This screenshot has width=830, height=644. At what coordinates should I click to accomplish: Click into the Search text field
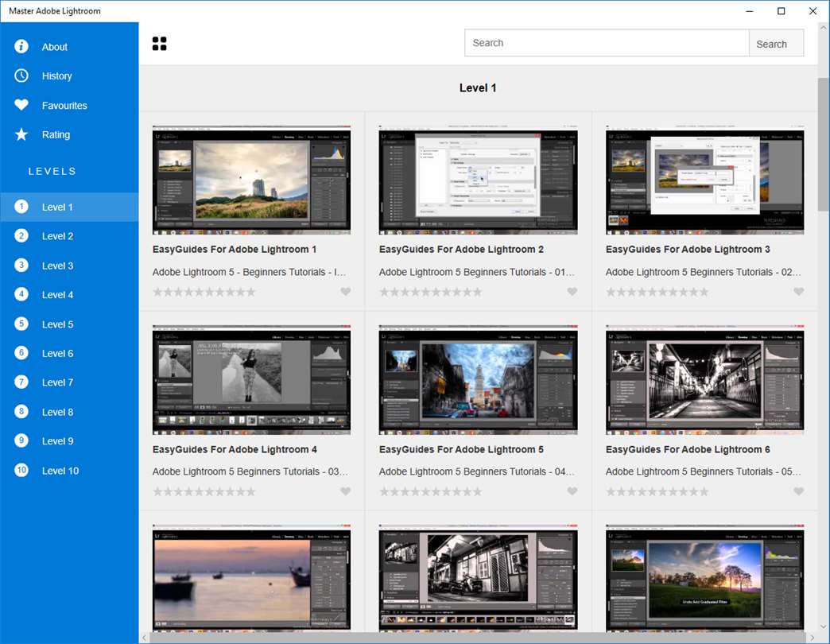(x=607, y=43)
